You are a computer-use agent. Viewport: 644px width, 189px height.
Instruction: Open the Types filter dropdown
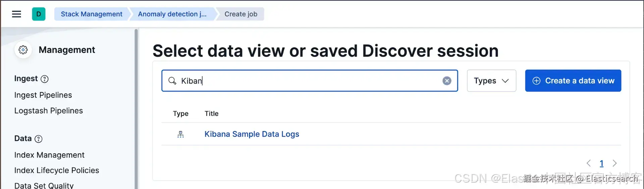point(491,81)
